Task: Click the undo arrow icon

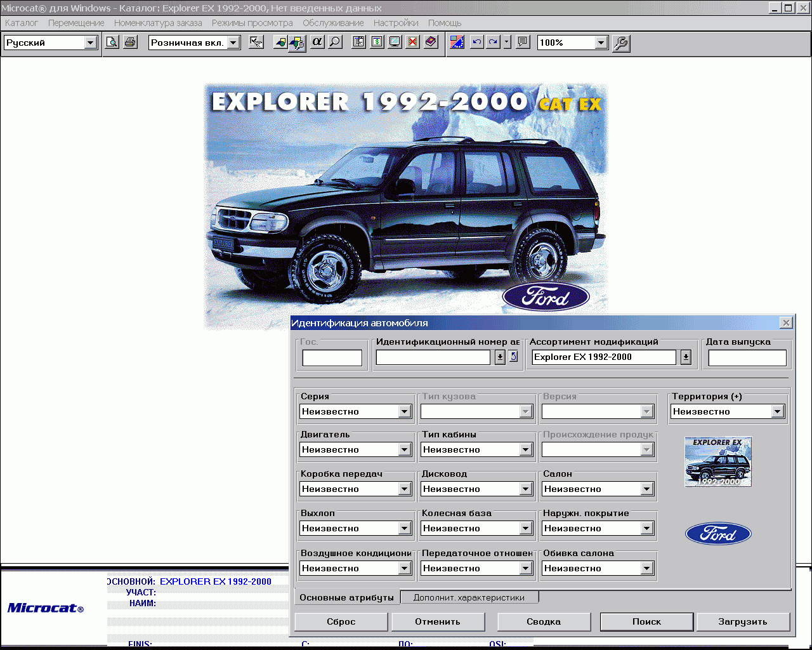Action: click(x=476, y=43)
